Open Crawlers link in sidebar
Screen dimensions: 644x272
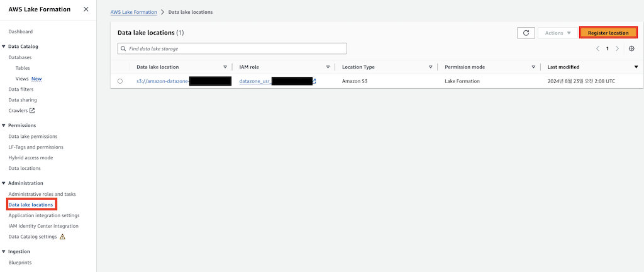click(x=18, y=111)
